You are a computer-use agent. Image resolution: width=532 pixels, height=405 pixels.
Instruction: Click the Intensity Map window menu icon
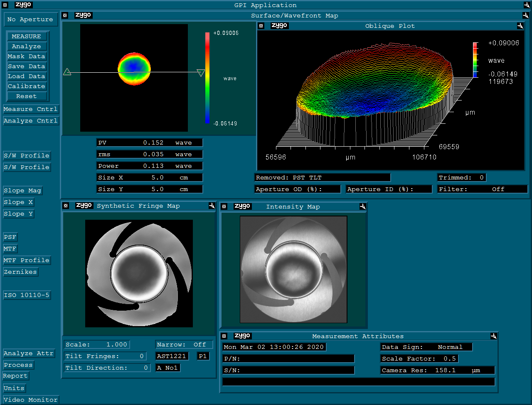coord(224,206)
